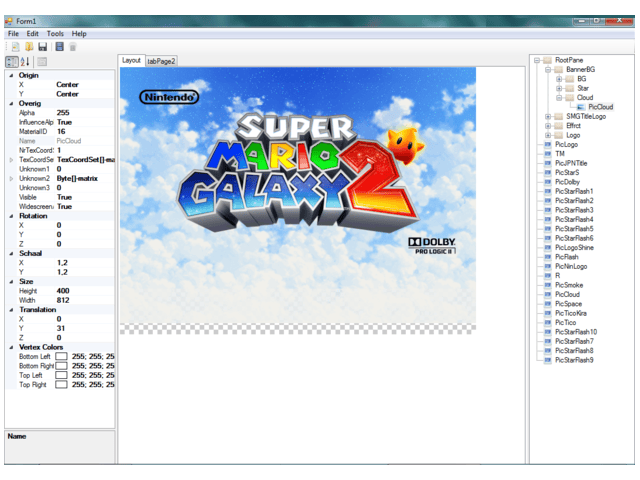Click the New file toolbar icon
Image resolution: width=640 pixels, height=480 pixels.
15,46
